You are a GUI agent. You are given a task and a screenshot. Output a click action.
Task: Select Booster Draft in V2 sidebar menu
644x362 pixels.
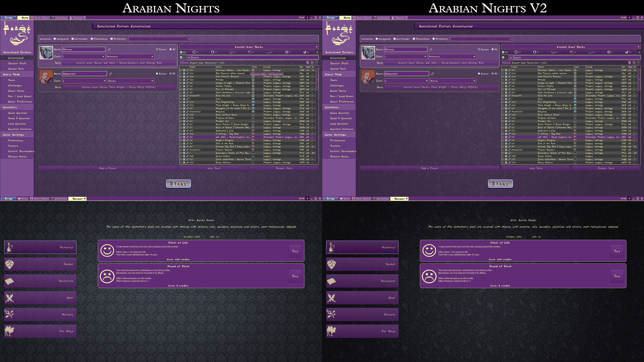(x=339, y=63)
